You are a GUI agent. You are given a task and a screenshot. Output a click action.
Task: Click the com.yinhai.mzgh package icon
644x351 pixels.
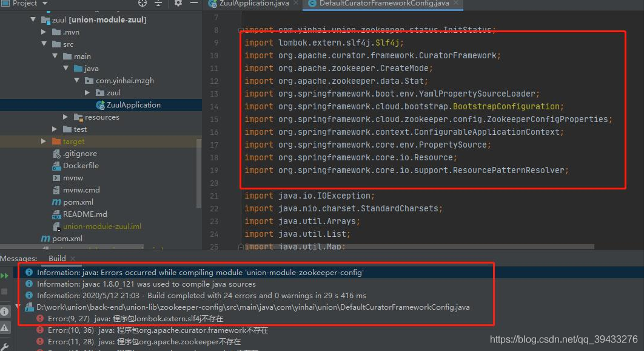pyautogui.click(x=89, y=81)
